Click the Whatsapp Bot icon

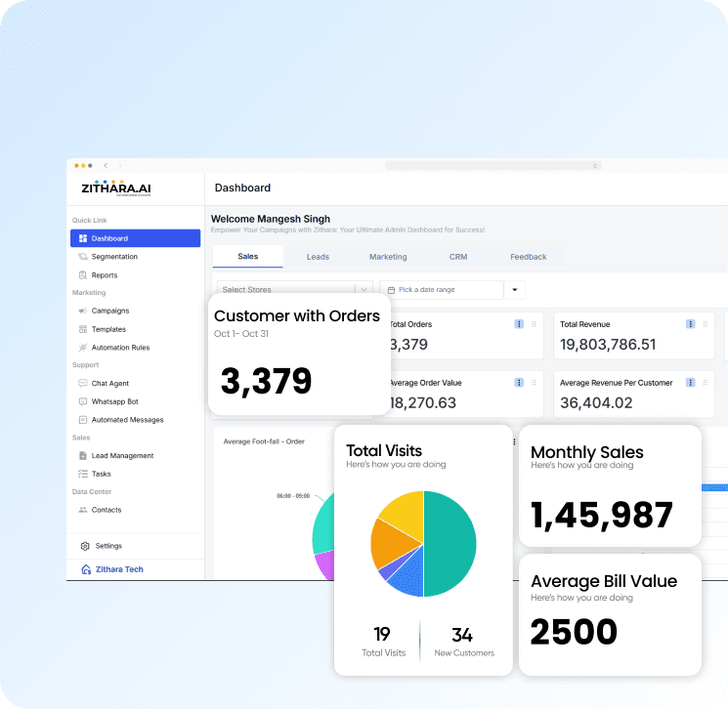[x=83, y=401]
